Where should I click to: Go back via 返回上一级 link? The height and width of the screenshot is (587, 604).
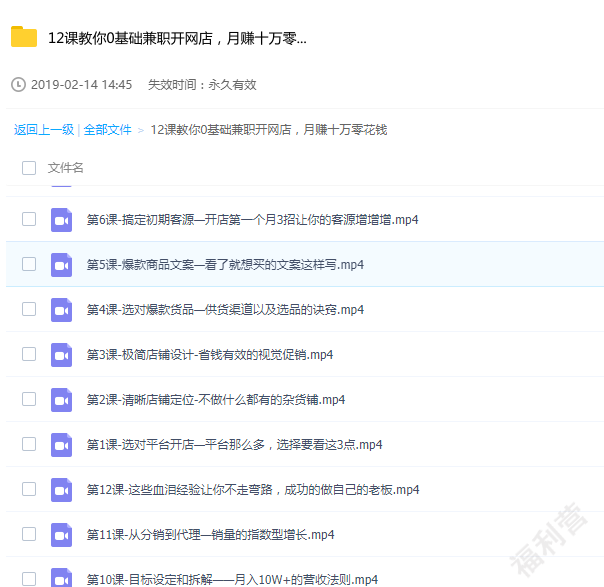click(44, 130)
